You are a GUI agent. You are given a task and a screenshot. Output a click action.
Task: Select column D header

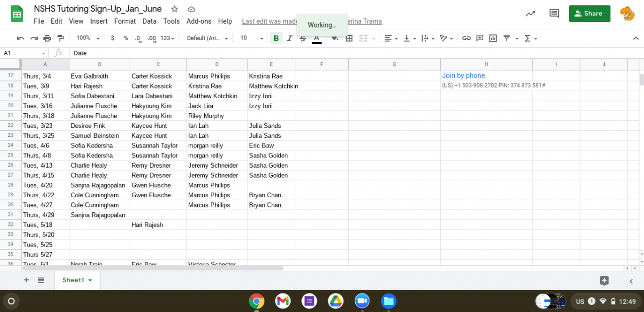tap(217, 64)
